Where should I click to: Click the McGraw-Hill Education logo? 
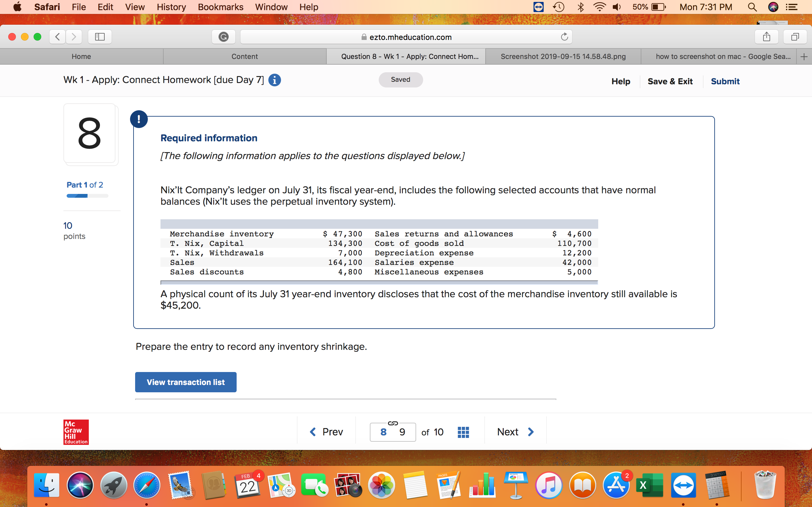[75, 432]
